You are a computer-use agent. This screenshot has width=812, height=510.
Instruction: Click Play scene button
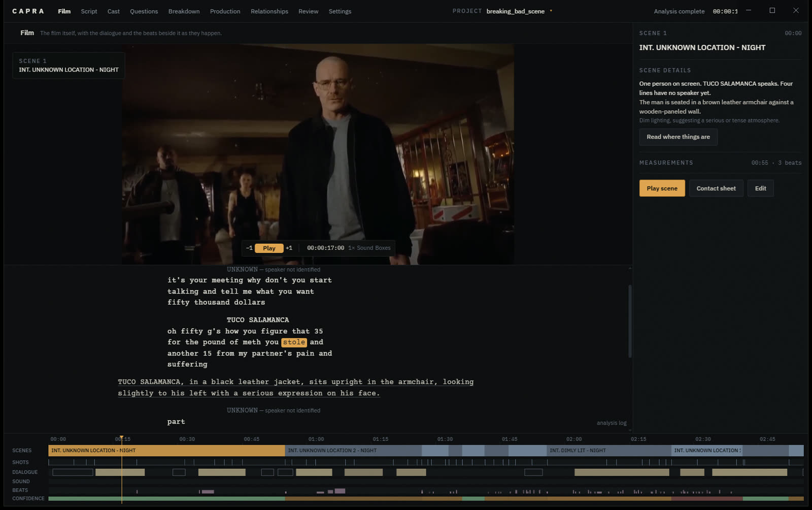point(662,188)
